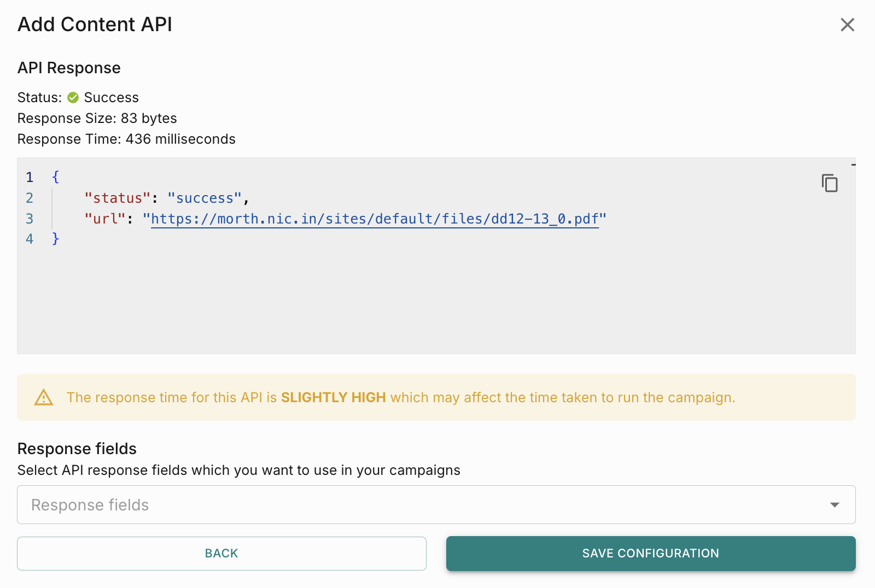Click the SLIGHTLY HIGH warning text
Image resolution: width=875 pixels, height=588 pixels.
pos(333,397)
